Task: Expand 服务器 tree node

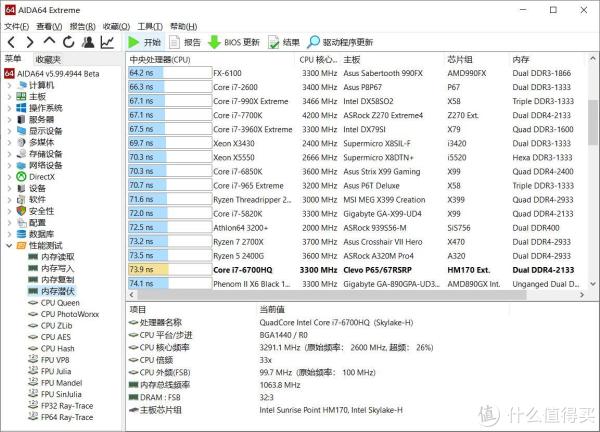Action: click(10, 120)
